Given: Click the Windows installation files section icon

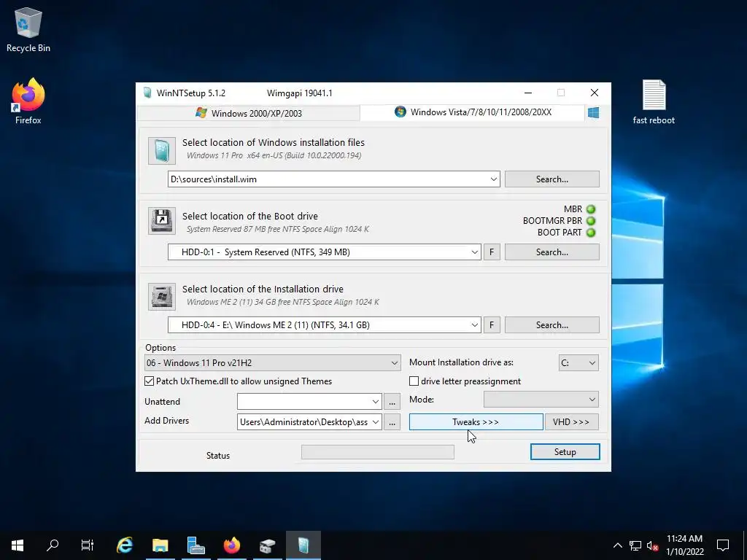Looking at the screenshot, I should tap(161, 151).
